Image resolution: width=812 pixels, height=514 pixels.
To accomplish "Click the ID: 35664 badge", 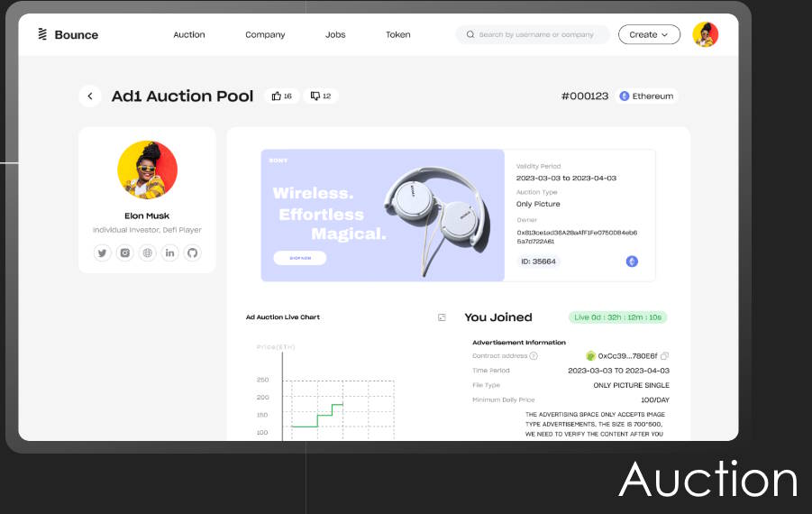I will (538, 262).
